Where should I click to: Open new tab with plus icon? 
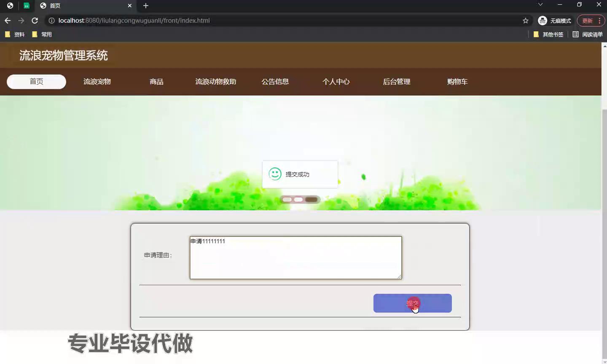(x=146, y=5)
